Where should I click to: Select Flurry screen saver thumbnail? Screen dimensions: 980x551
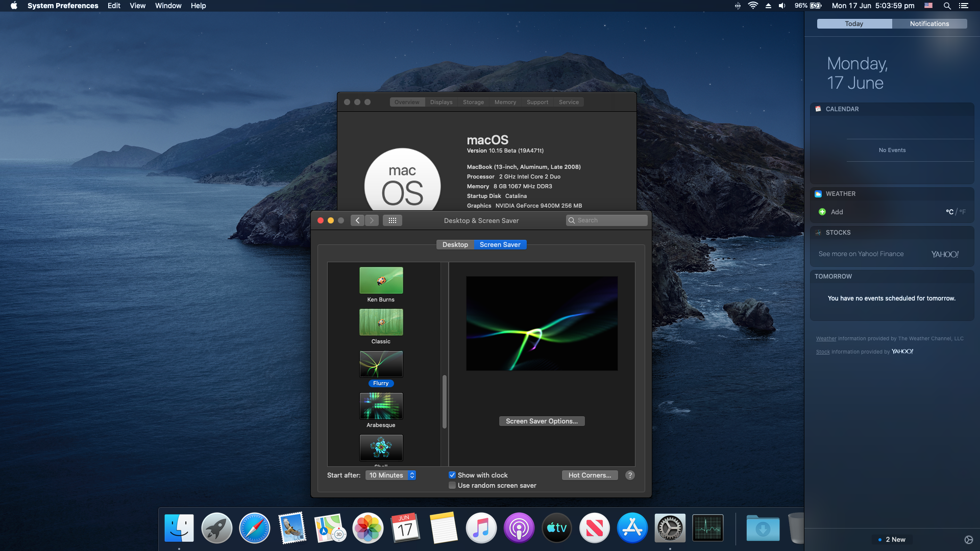(x=381, y=364)
